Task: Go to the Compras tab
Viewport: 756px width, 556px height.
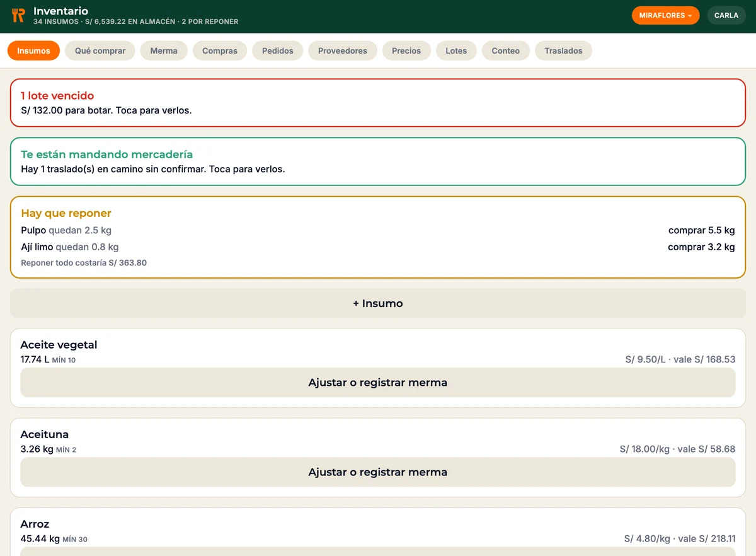Action: pyautogui.click(x=220, y=51)
